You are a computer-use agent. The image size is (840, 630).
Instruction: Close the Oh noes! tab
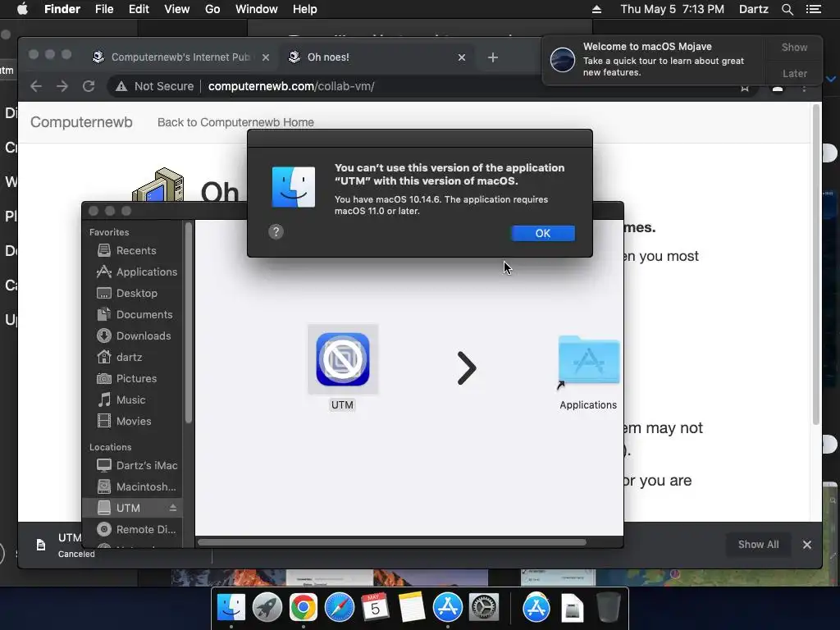coord(462,57)
